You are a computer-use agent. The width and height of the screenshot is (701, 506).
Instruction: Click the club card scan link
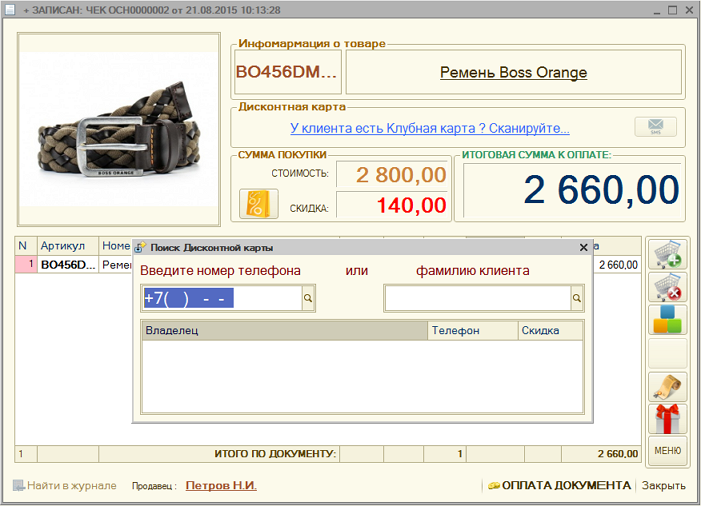click(x=430, y=128)
